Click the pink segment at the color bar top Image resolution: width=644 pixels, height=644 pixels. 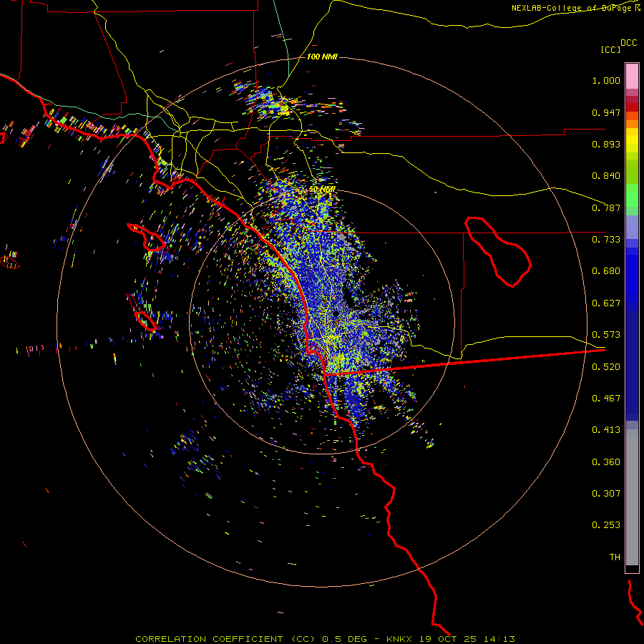click(x=632, y=77)
